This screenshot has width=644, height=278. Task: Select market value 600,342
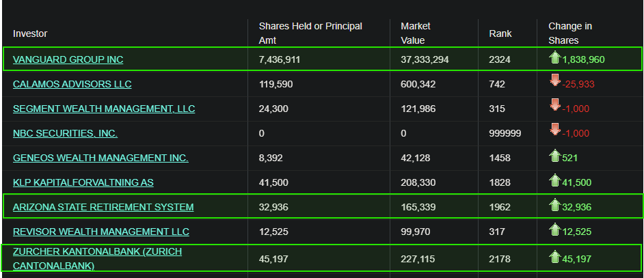tap(418, 85)
